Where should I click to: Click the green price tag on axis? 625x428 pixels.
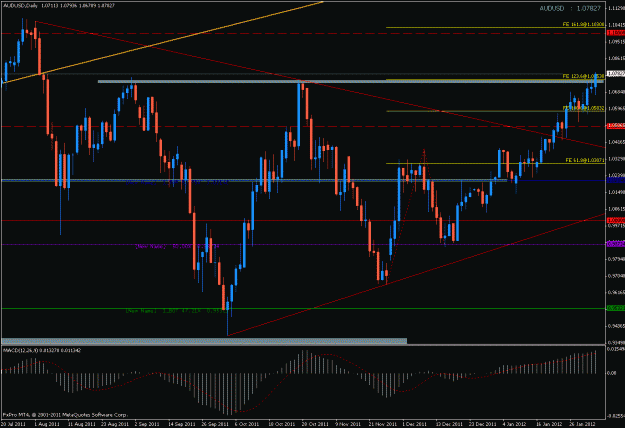pyautogui.click(x=615, y=308)
